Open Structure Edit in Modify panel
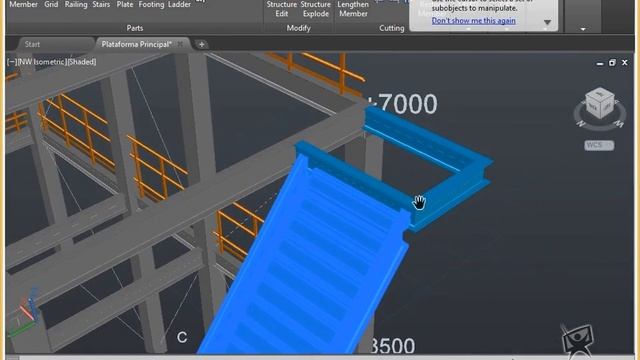 coord(282,9)
